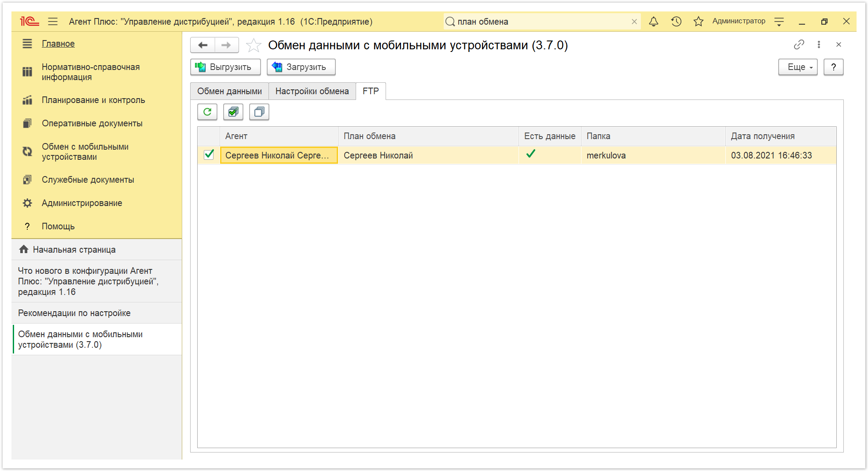
Task: Select date cell 03.08.2021 16:46:33
Action: click(x=781, y=155)
